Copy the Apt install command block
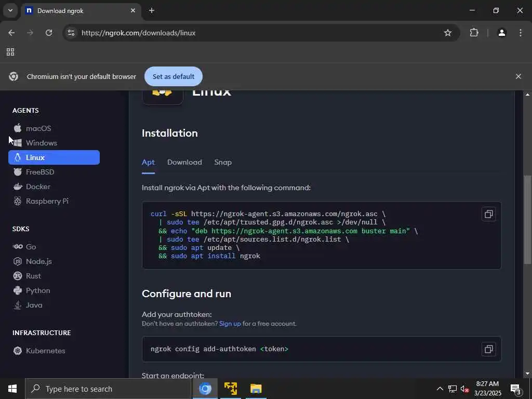Image resolution: width=532 pixels, height=399 pixels. pyautogui.click(x=488, y=214)
